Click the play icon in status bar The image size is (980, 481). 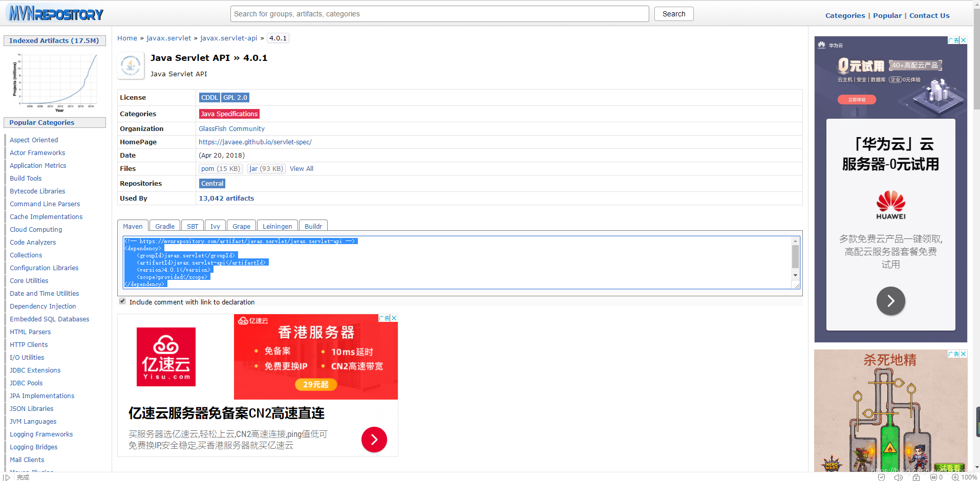click(x=7, y=477)
